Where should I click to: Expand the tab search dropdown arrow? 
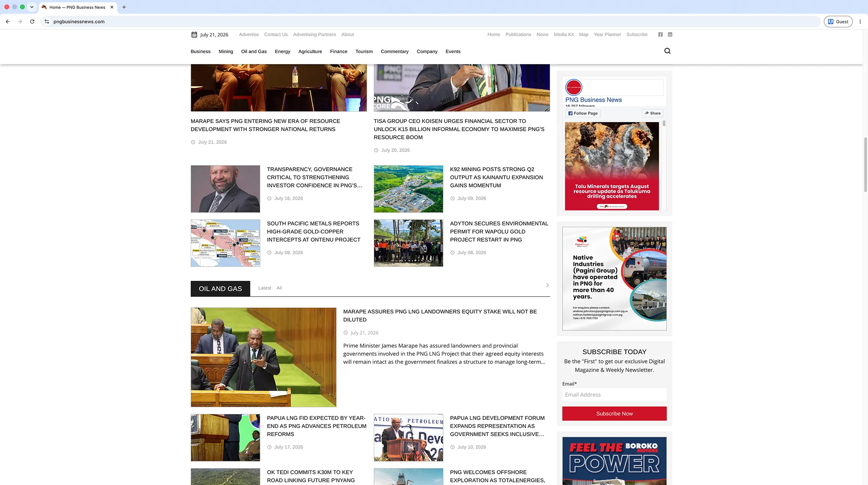click(x=32, y=7)
